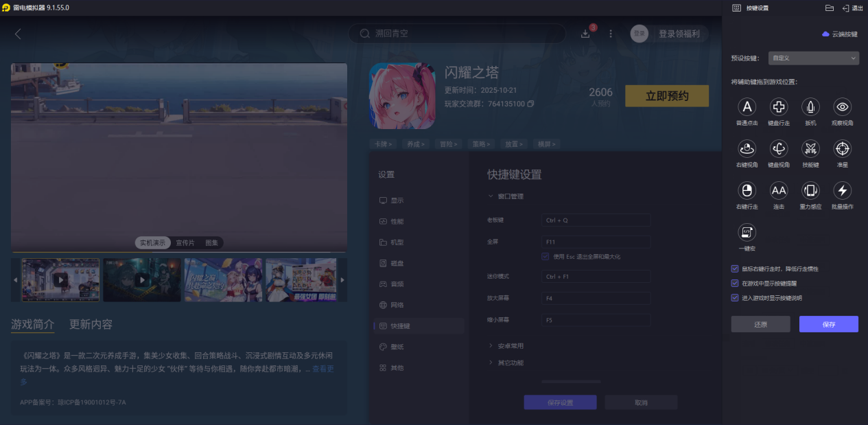
Task: Click the 查看更多 link
Action: (x=325, y=369)
